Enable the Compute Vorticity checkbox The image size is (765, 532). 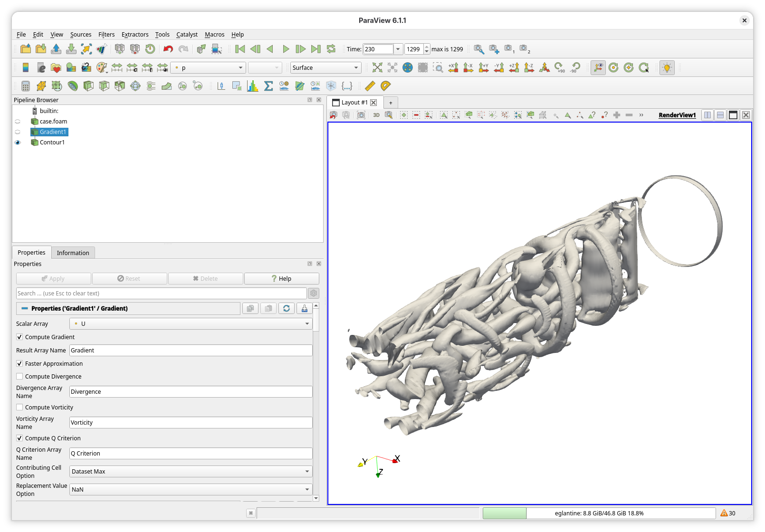pyautogui.click(x=19, y=408)
